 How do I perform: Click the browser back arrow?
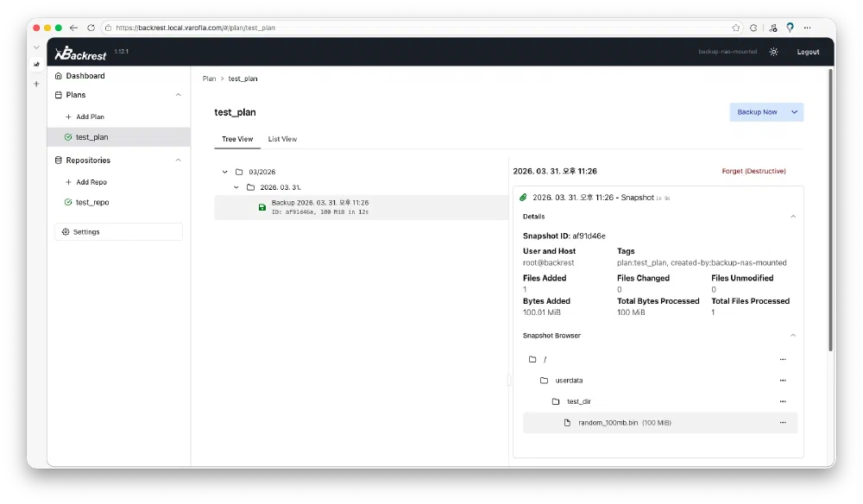point(73,28)
